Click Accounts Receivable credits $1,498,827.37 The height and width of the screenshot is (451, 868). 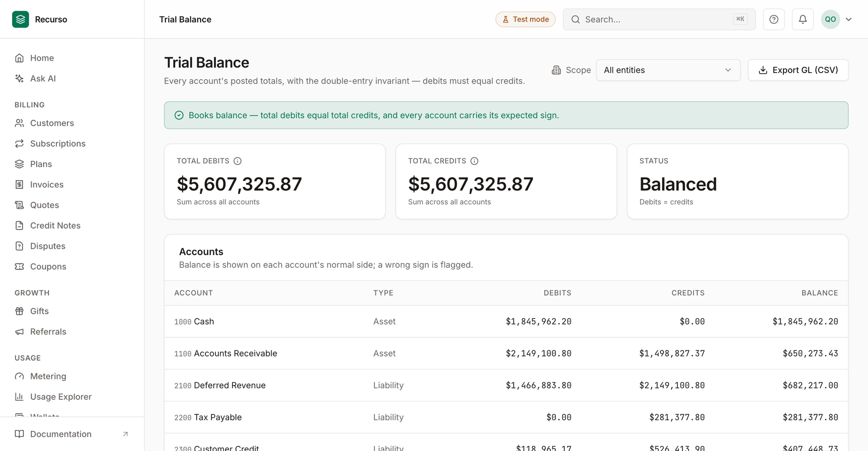(672, 353)
